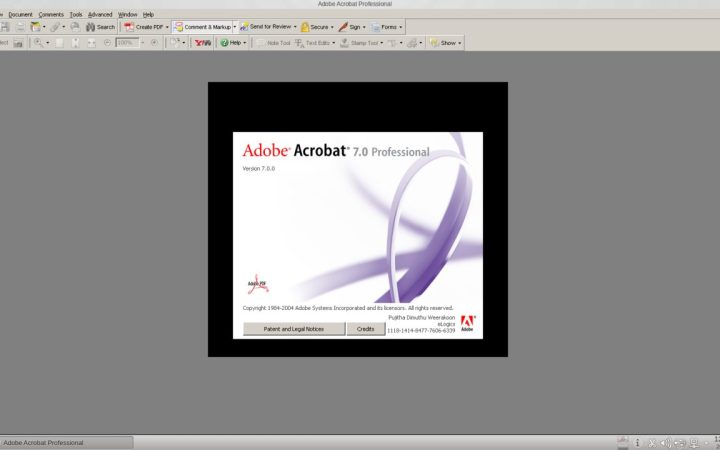Click the attach file paperclip icon
Viewport: 720px width, 450px height.
click(55, 27)
